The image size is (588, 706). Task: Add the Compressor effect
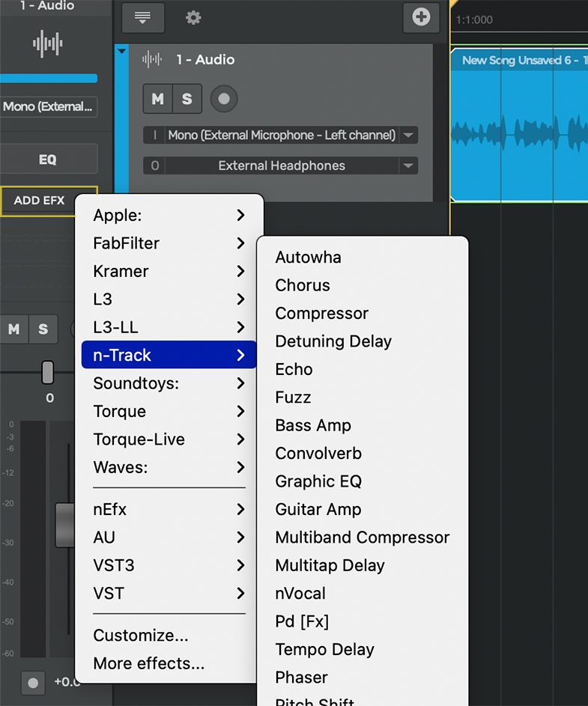(x=363, y=313)
